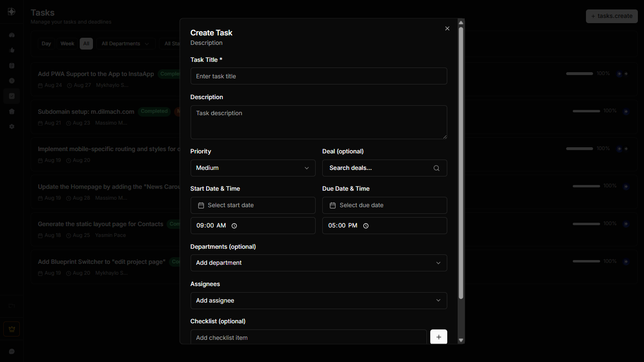
Task: Click the app logo in the sidebar
Action: (x=12, y=12)
